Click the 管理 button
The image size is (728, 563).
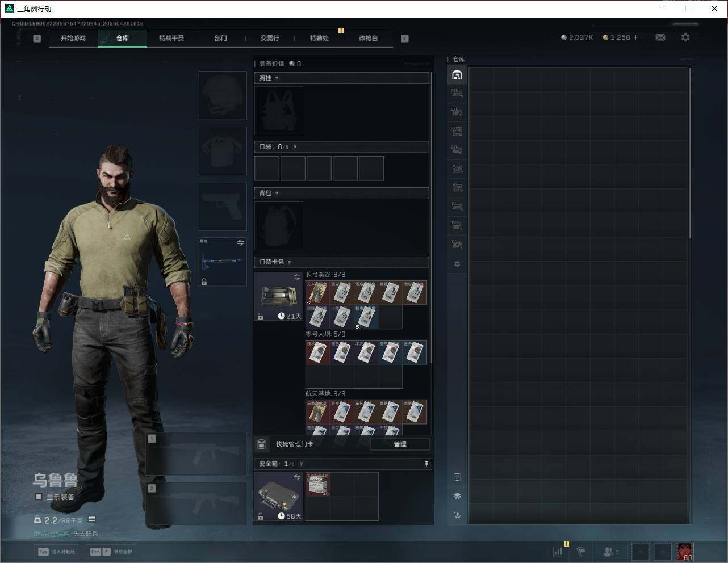click(x=400, y=444)
